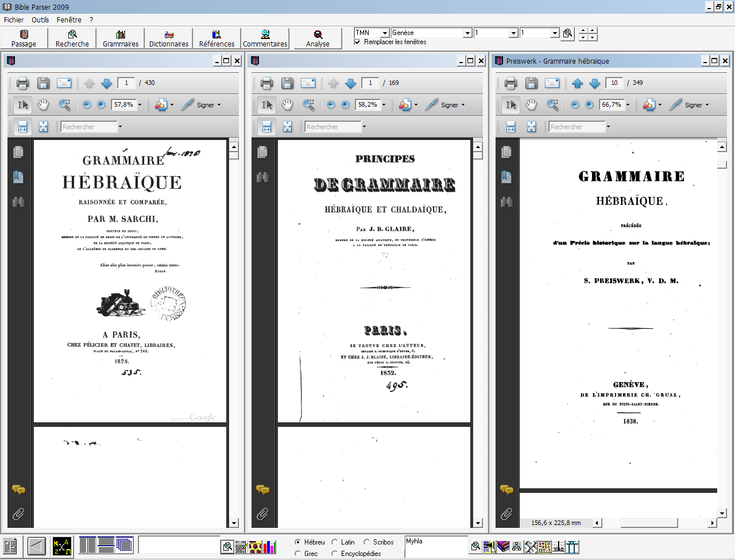Image resolution: width=735 pixels, height=560 pixels.
Task: Open the Fichier menu
Action: click(14, 20)
